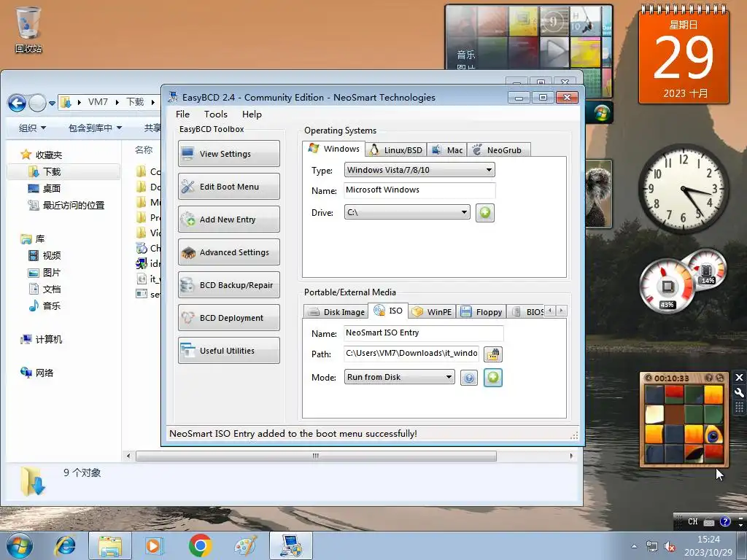Viewport: 747px width, 560px height.
Task: Click the Mode help question icon
Action: (469, 378)
